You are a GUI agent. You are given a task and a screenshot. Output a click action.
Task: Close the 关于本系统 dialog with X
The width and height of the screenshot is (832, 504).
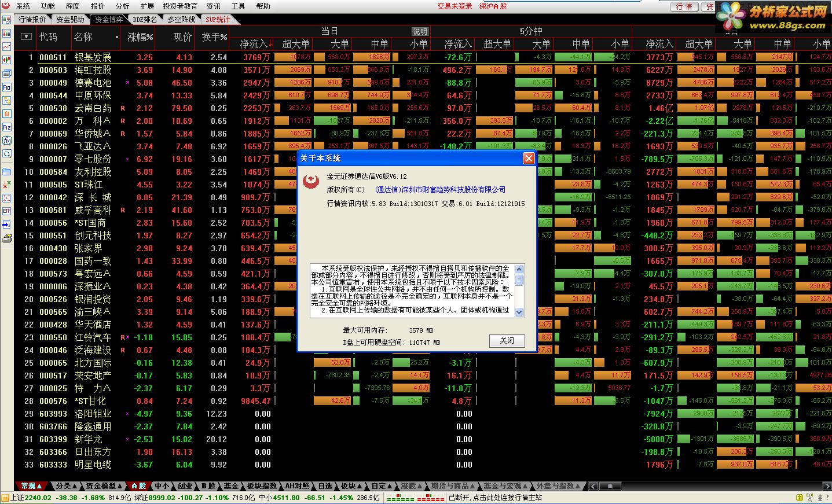click(x=529, y=158)
